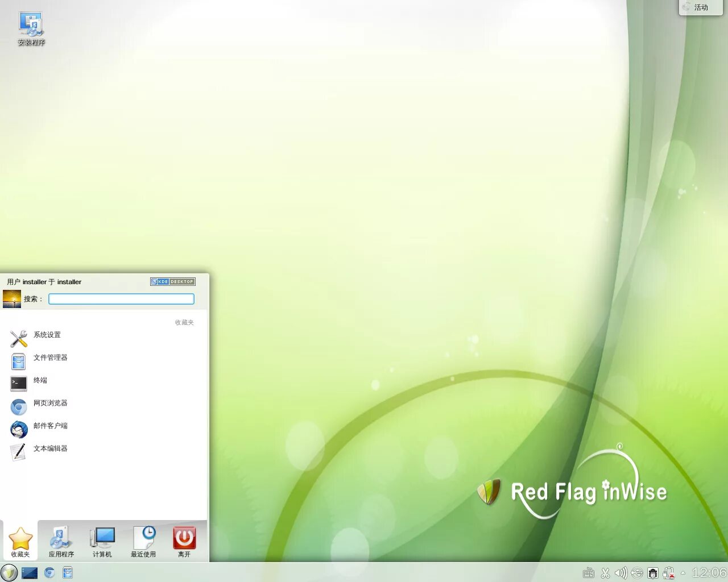The height and width of the screenshot is (582, 728).
Task: Switch to 计算机 computer tab
Action: (102, 542)
